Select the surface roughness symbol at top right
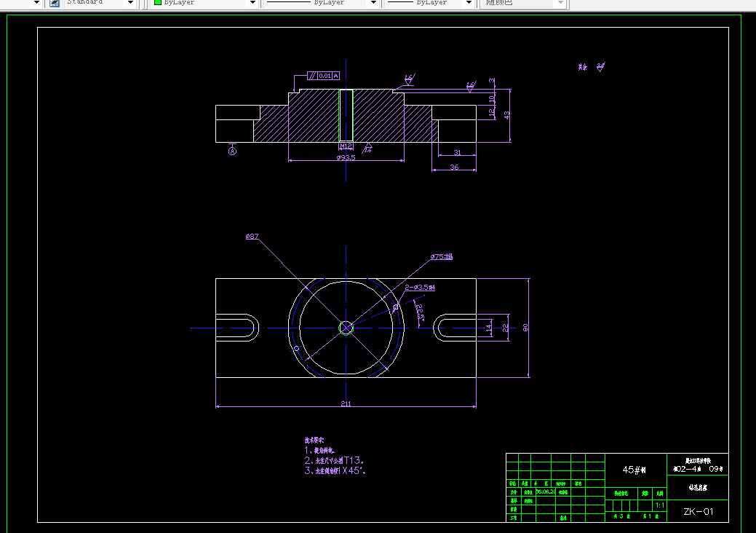The width and height of the screenshot is (756, 533). tap(600, 67)
